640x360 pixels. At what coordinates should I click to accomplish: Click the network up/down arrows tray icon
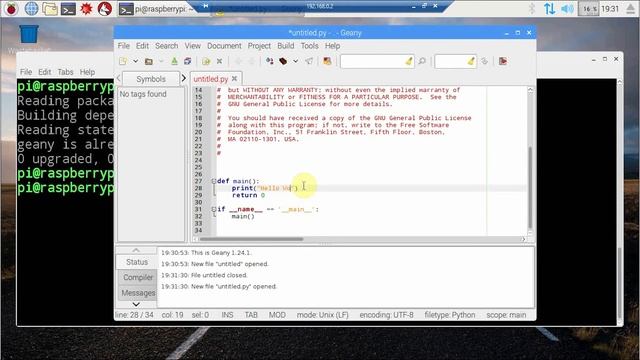(550, 9)
